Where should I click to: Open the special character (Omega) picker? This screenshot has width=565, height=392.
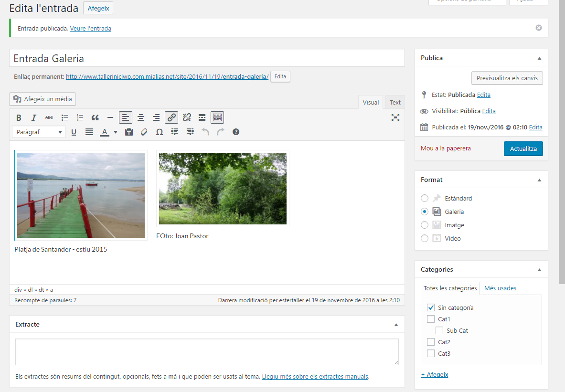pyautogui.click(x=159, y=132)
